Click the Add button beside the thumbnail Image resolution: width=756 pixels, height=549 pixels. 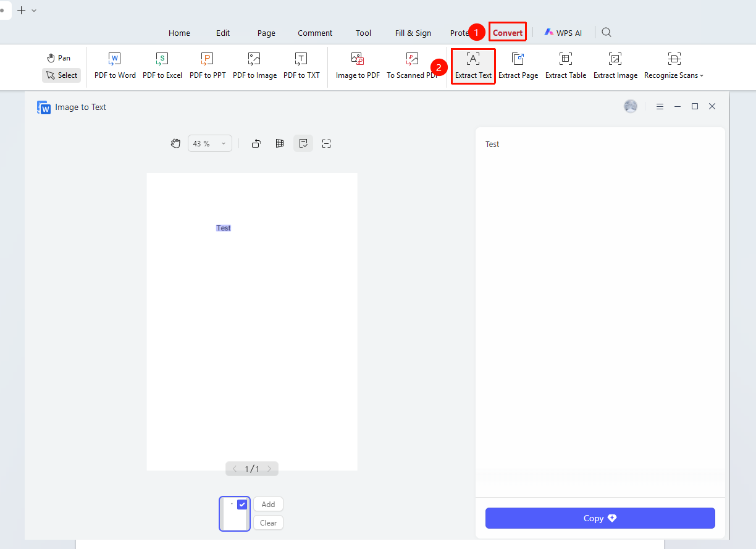pyautogui.click(x=268, y=504)
